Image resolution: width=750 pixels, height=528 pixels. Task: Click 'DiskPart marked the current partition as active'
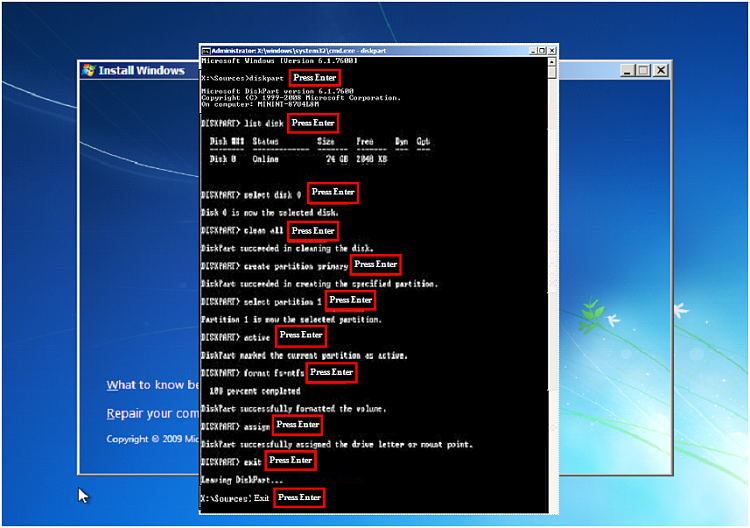304,355
